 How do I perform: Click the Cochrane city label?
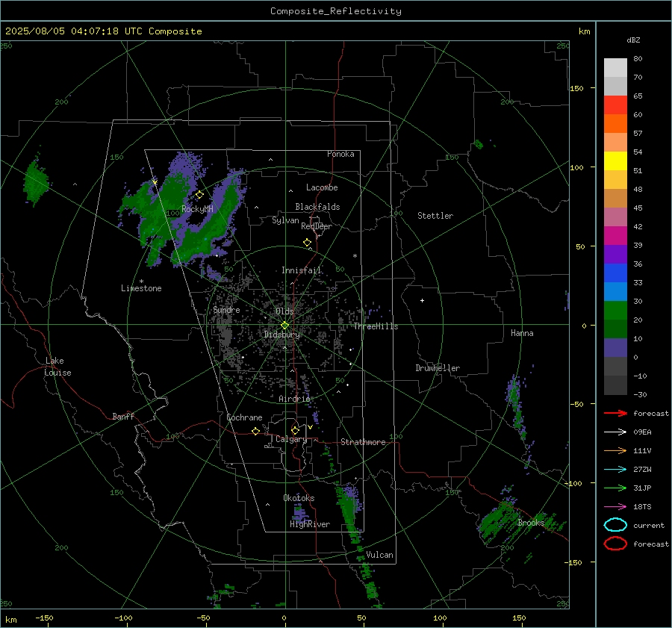[244, 417]
